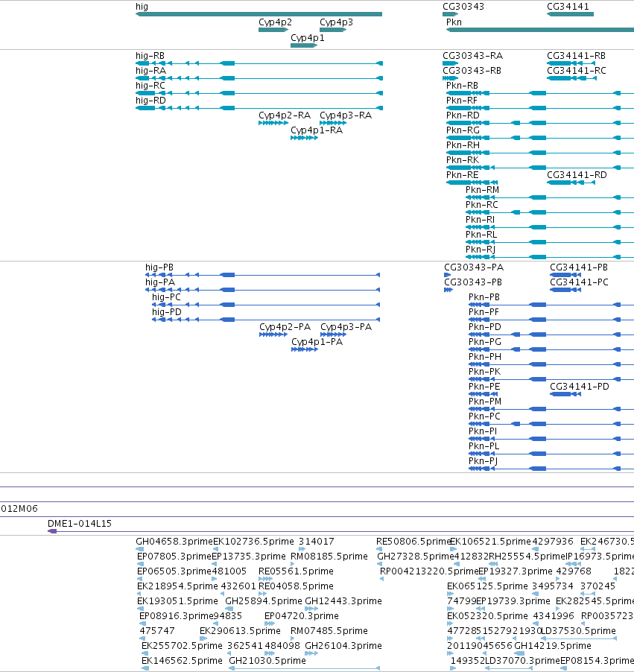This screenshot has width=634, height=672.
Task: Select the RE05561.5prime EST label
Action: click(296, 571)
